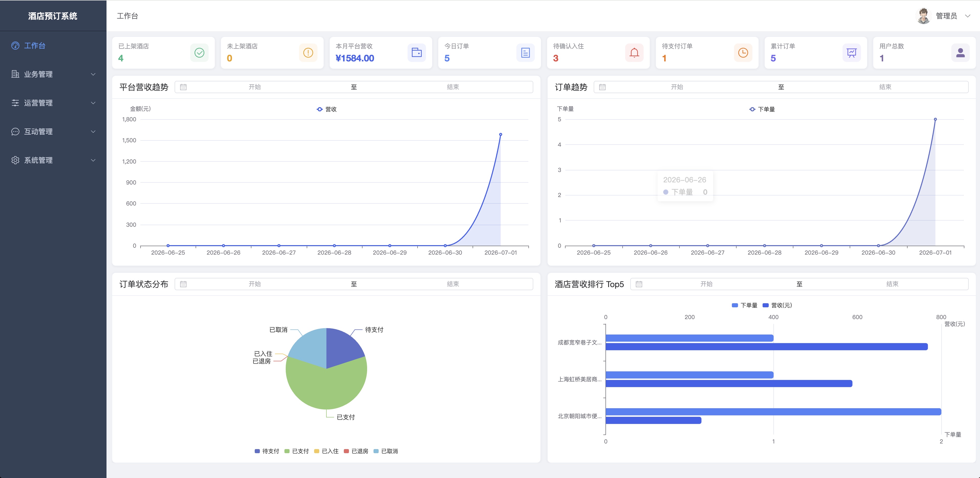The image size is (980, 478).
Task: Toggle 已支付 legend under the pie chart
Action: coord(296,451)
